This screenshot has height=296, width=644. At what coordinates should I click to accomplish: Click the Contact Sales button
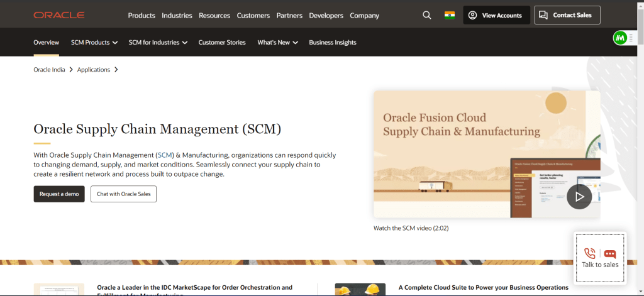point(567,15)
